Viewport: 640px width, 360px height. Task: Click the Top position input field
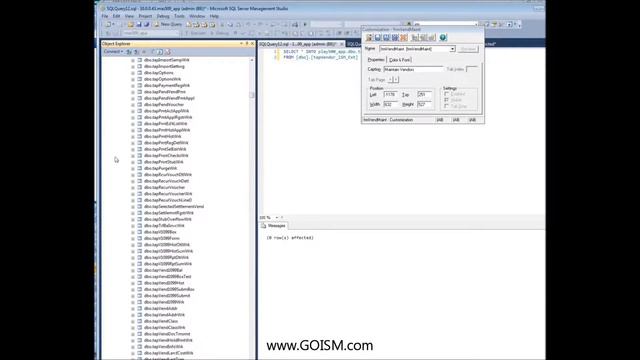coord(424,95)
